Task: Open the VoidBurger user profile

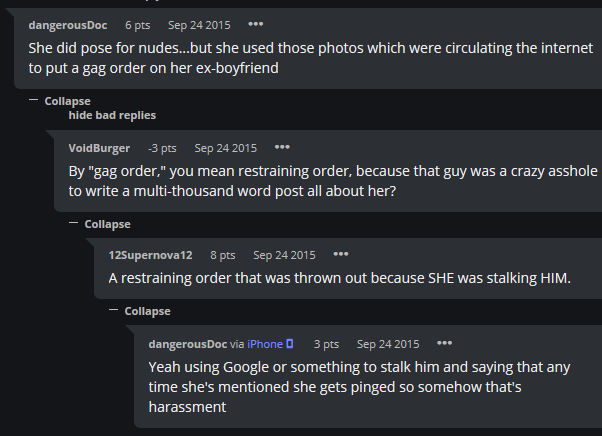Action: click(x=99, y=148)
